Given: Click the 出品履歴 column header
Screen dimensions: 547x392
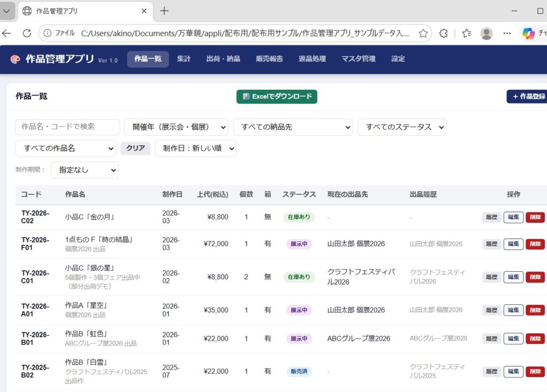Looking at the screenshot, I should 423,194.
